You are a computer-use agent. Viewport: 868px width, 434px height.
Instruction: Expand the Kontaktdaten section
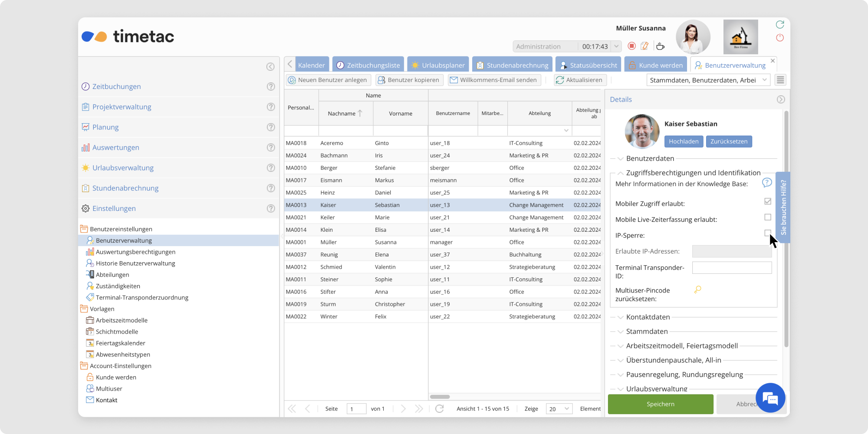point(648,317)
